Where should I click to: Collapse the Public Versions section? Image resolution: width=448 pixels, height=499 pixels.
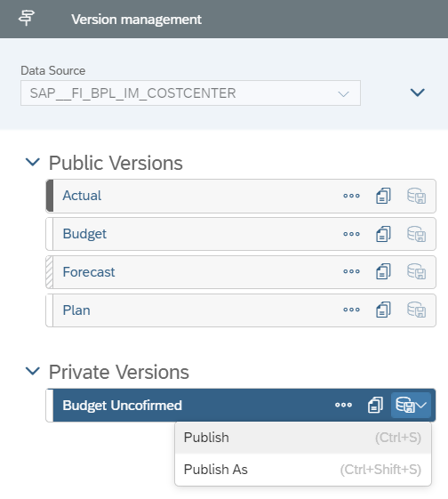pyautogui.click(x=32, y=162)
